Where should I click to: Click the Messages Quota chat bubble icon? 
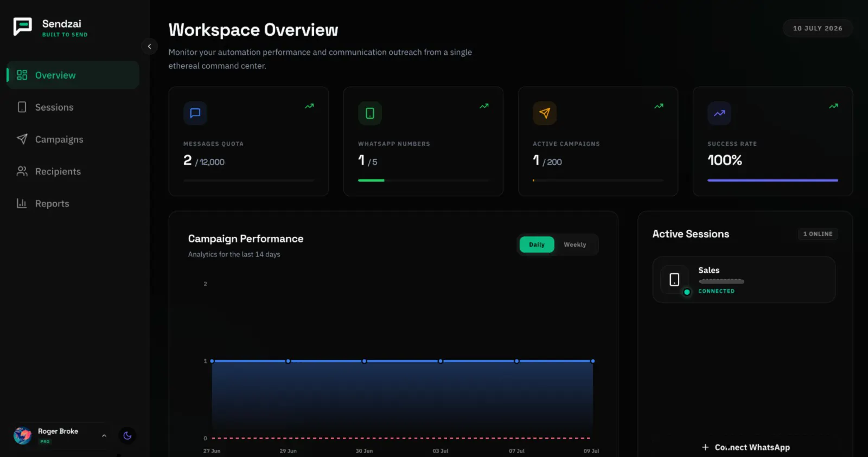coord(195,113)
